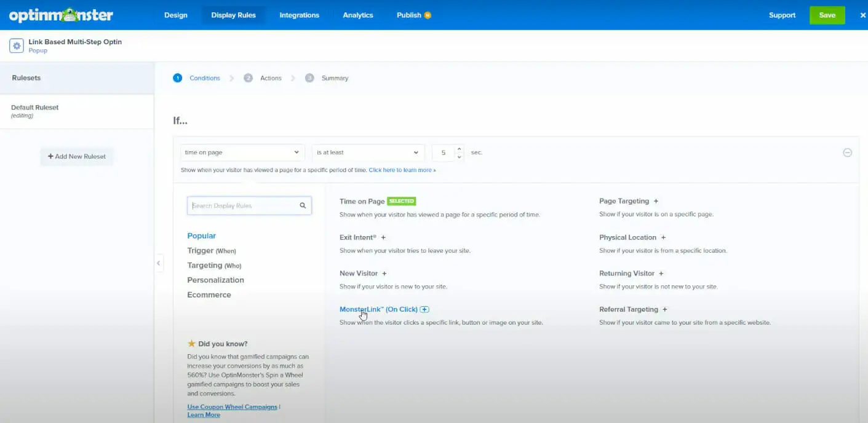Click the seconds number input field
868x423 pixels.
pyautogui.click(x=443, y=152)
